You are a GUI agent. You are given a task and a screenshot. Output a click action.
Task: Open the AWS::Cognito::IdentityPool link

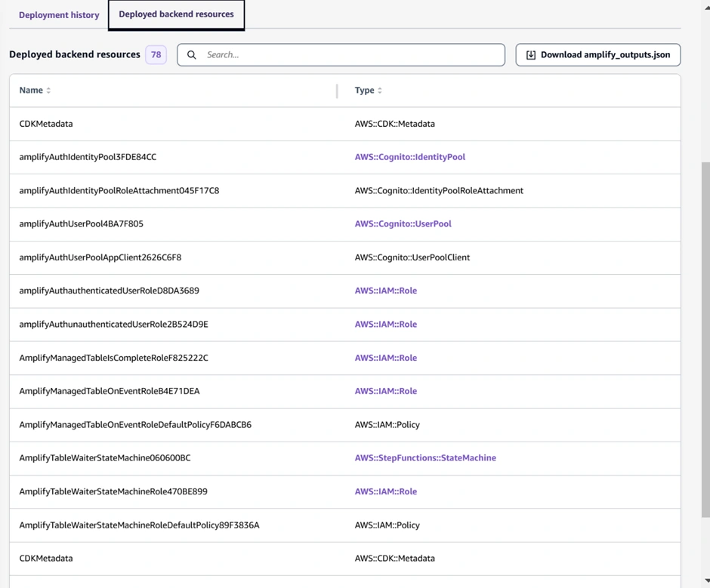(x=409, y=157)
